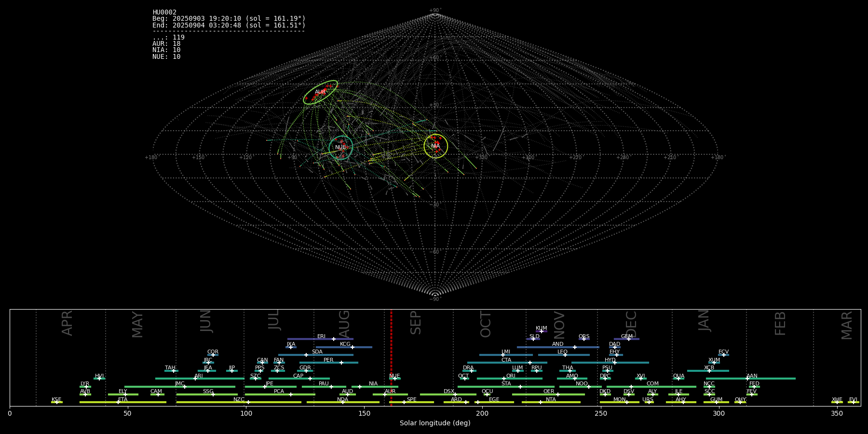Click the CTA shower bar in timeline
This screenshot has height=434, width=868.
pyautogui.click(x=507, y=363)
